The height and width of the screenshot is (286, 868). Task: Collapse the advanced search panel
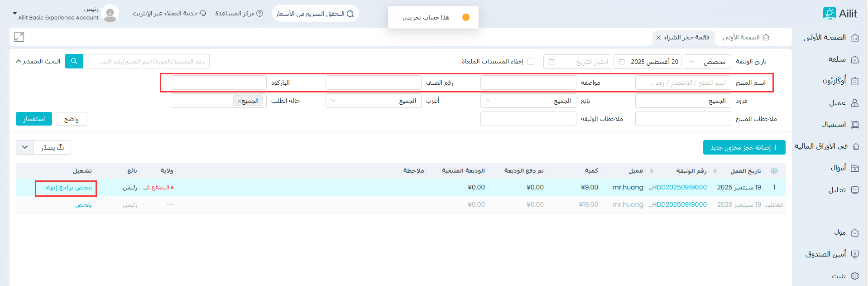click(x=38, y=61)
